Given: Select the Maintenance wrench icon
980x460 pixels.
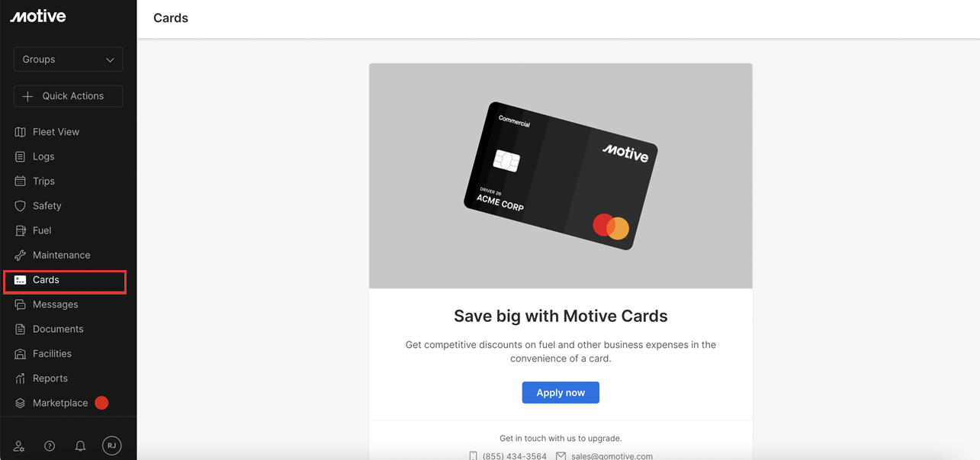Looking at the screenshot, I should (x=21, y=255).
